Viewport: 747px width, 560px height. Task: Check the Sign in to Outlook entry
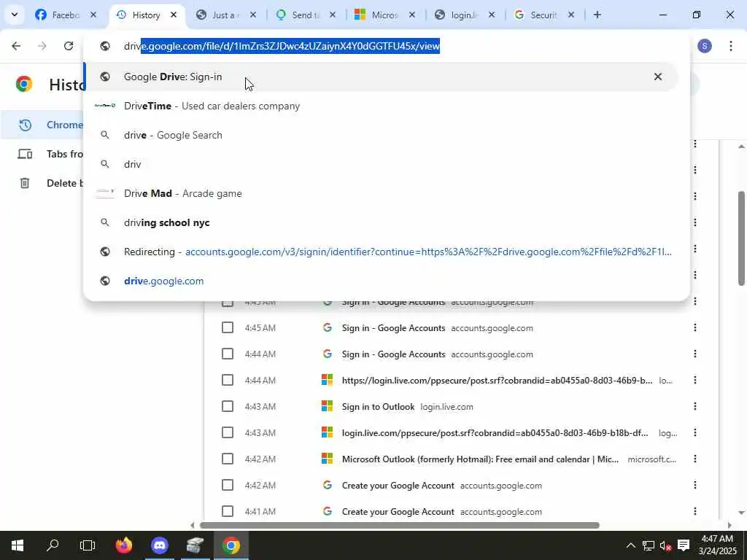[228, 406]
